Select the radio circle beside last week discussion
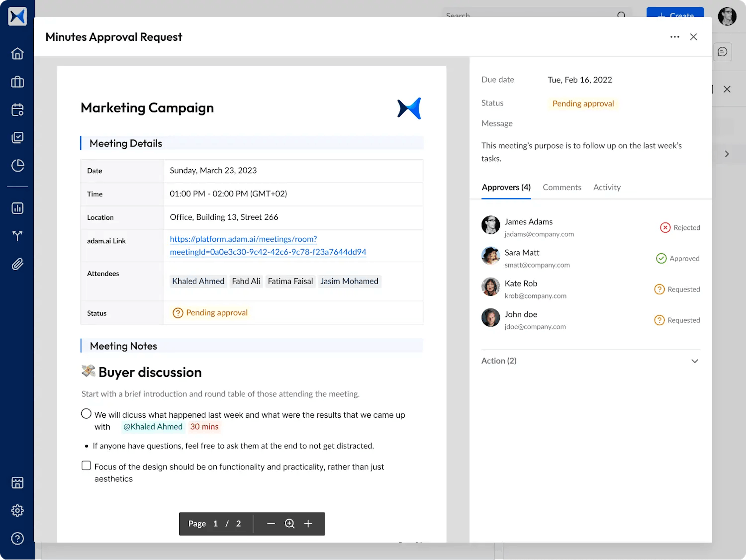Screen dimensions: 746x560 [86, 414]
